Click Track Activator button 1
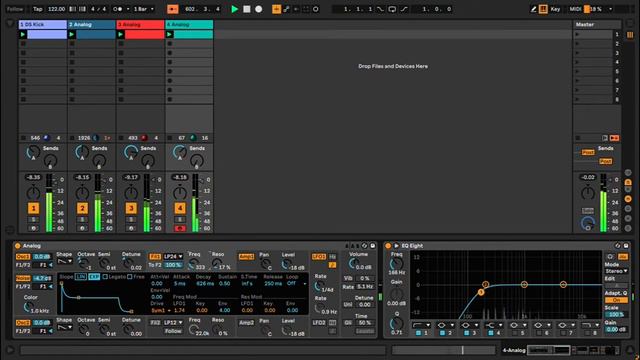640x360 pixels. pos(33,209)
